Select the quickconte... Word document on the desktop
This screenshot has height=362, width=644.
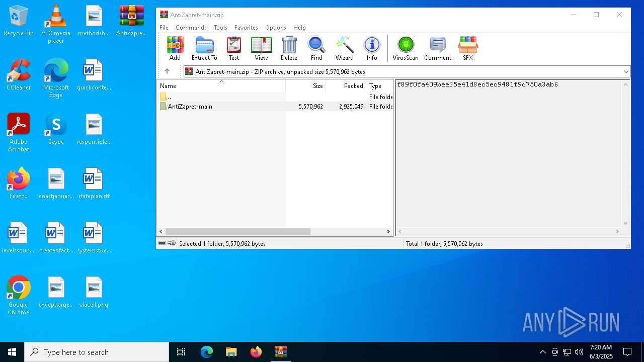coord(94,75)
